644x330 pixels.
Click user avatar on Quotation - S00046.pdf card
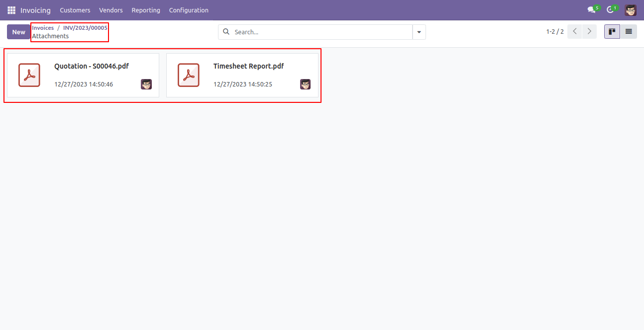146,84
